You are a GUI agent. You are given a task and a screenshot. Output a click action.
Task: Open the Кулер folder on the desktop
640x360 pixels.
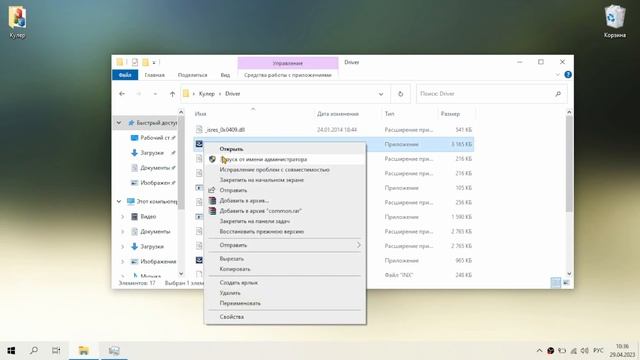17,22
